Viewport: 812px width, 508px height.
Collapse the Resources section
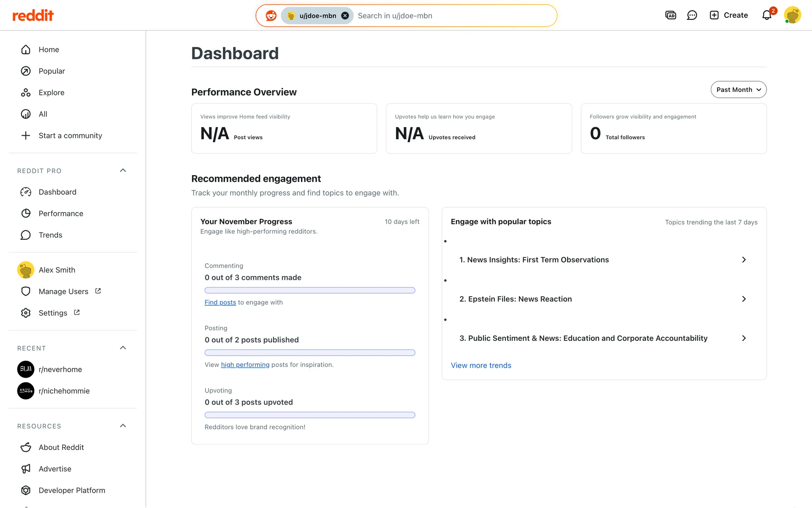click(123, 426)
